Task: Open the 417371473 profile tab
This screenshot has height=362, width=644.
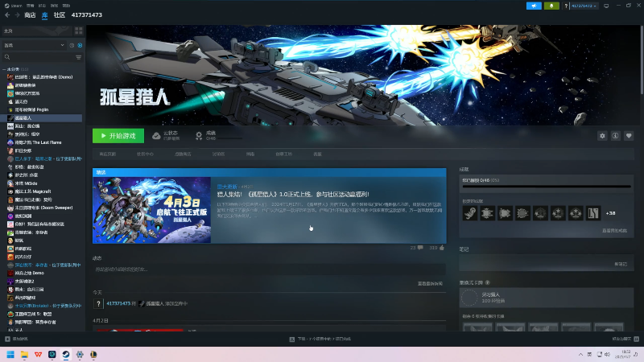Action: 87,14
